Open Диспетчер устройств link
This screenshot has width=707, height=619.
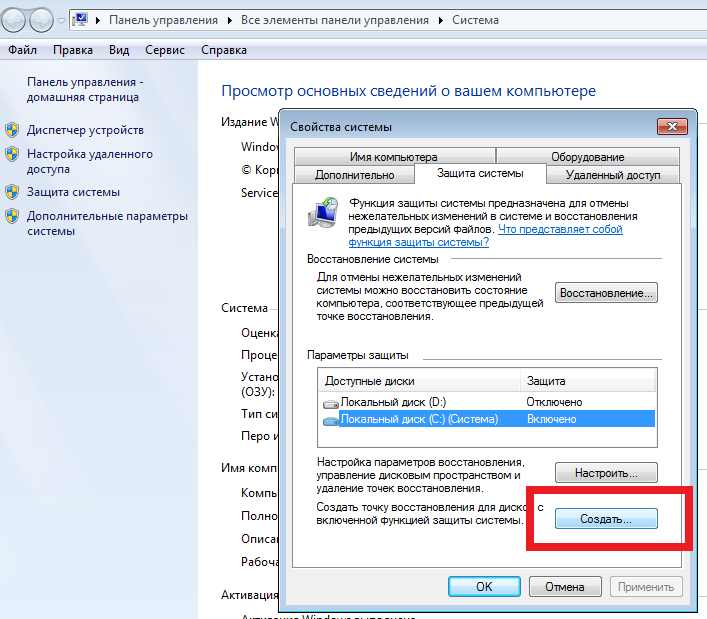coord(85,130)
